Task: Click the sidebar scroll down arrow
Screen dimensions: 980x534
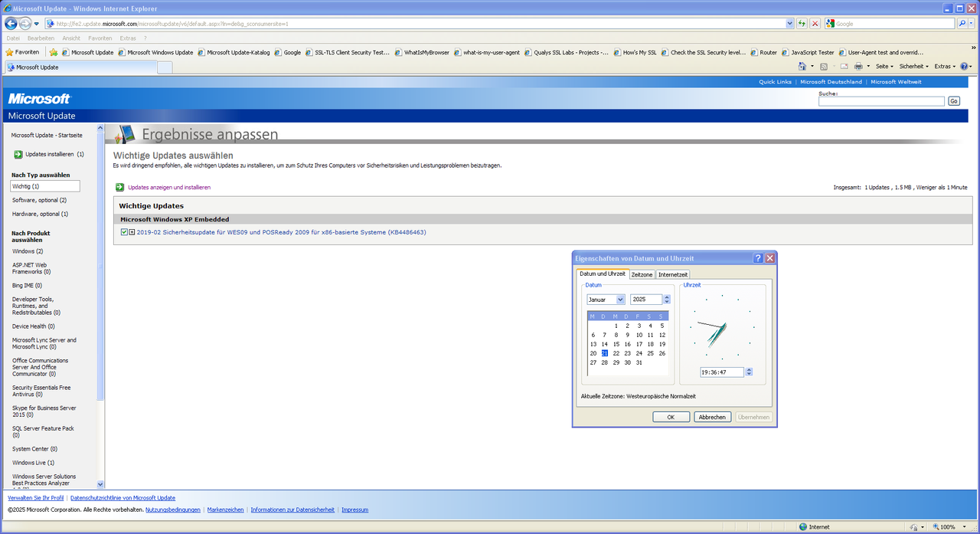Action: [100, 484]
